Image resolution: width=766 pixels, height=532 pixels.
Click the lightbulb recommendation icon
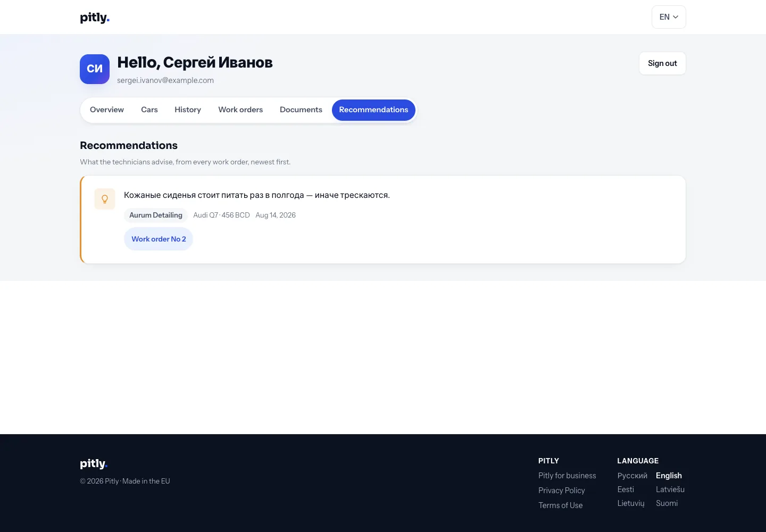tap(105, 199)
